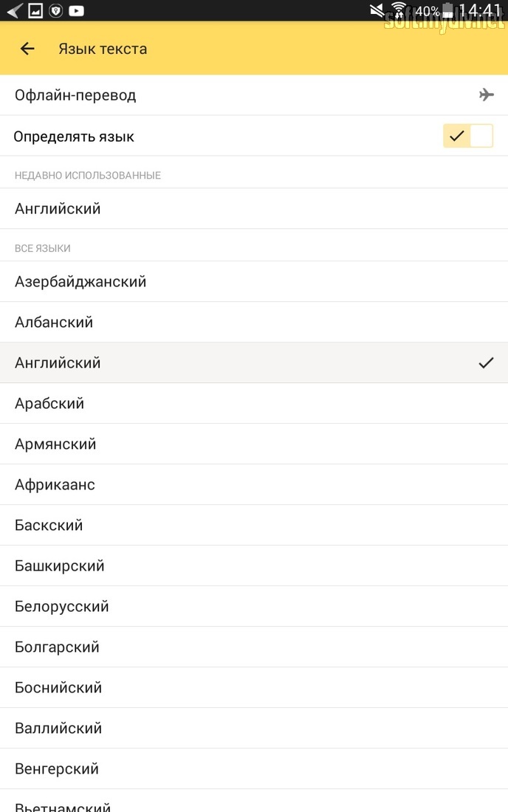Tap the airplane offline-translation icon
Screen dimensions: 508x812
(487, 94)
